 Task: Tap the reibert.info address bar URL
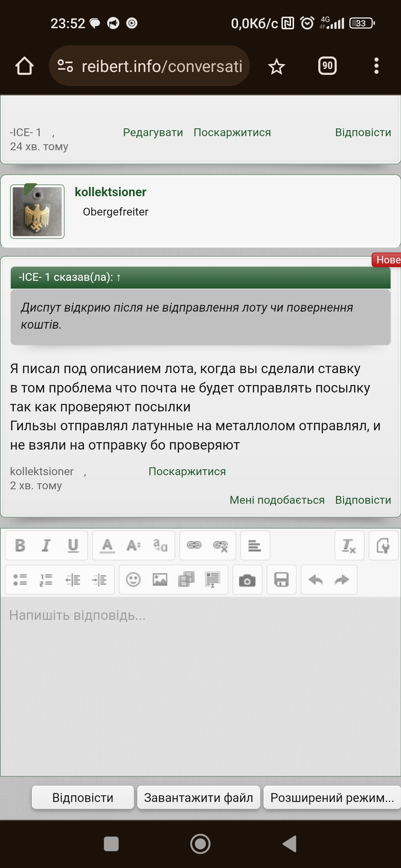(x=162, y=66)
